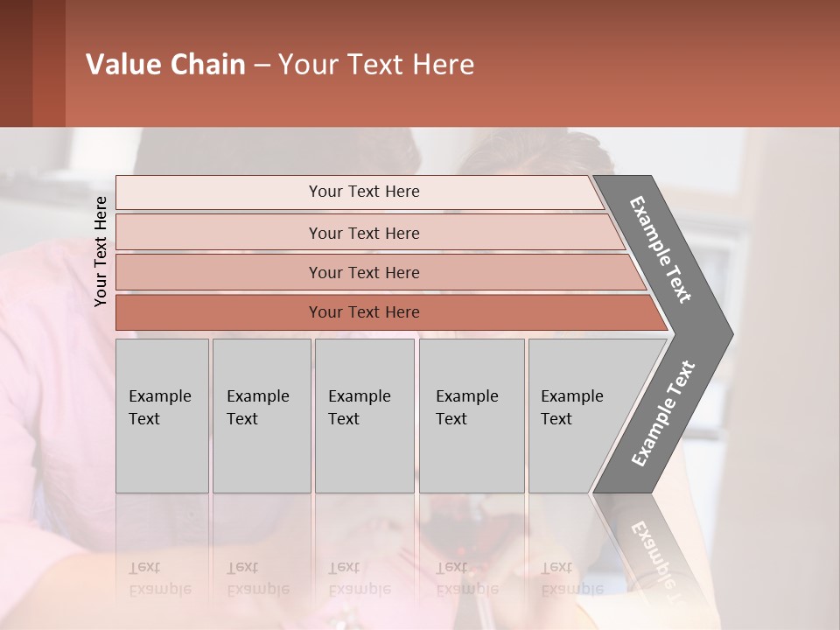Screen dimensions: 840x630
Task: Select the upper dark chevron "Example Text" segment
Action: 662,249
